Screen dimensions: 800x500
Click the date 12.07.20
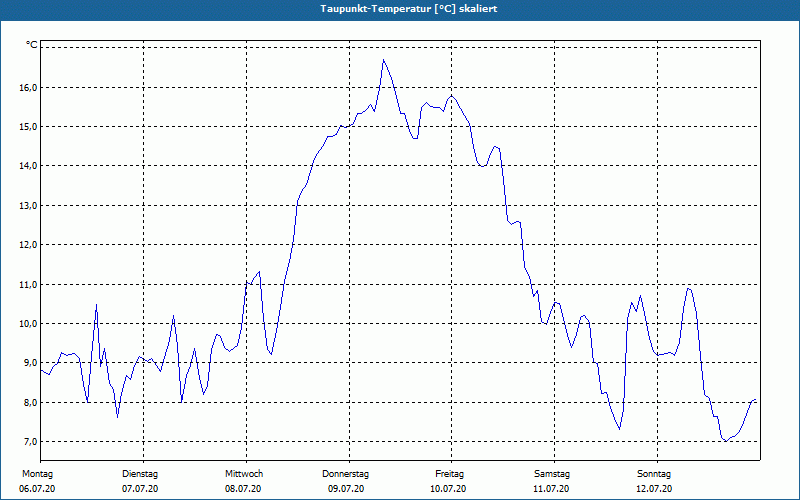pos(654,489)
